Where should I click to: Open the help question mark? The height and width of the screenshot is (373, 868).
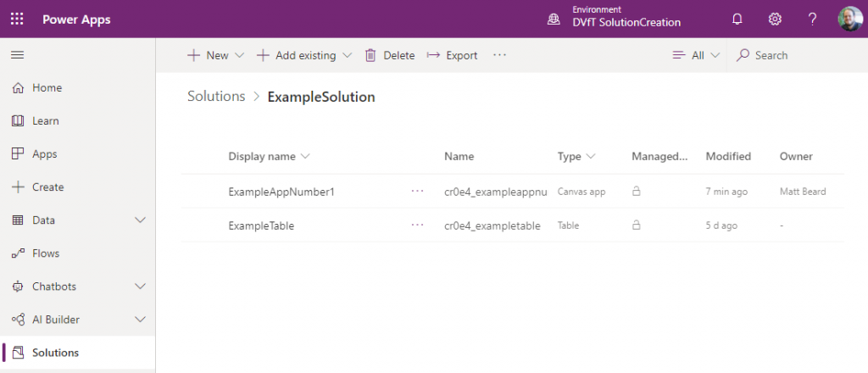pos(812,19)
